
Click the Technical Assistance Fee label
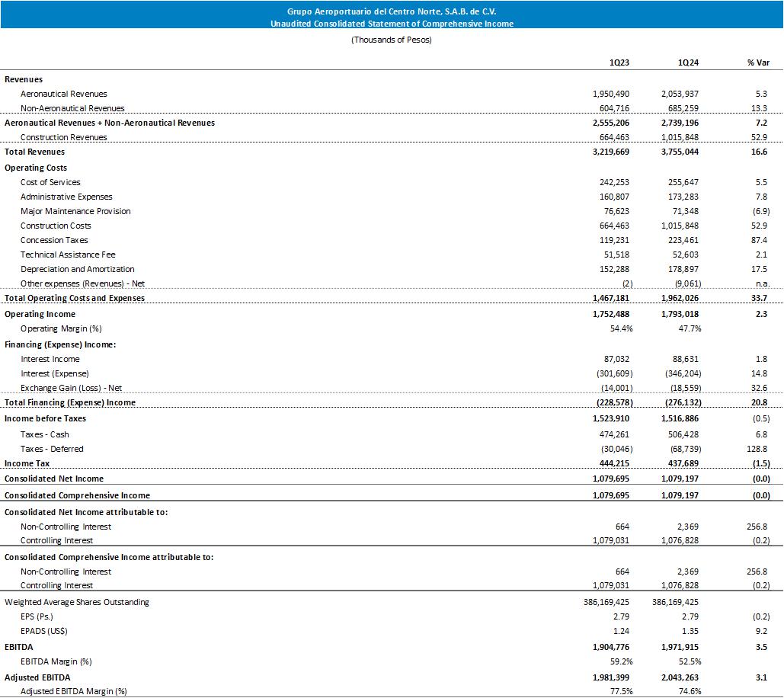point(68,255)
